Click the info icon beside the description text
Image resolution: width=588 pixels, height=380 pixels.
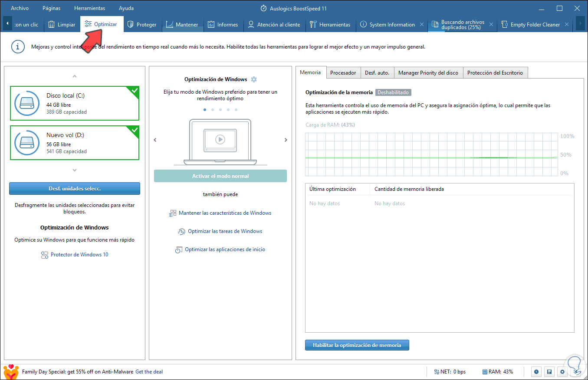[18, 47]
